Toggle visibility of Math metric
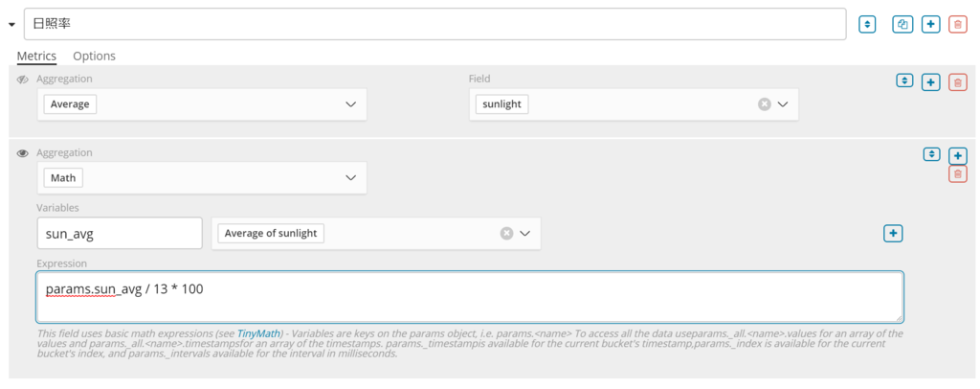980x389 pixels. click(23, 153)
